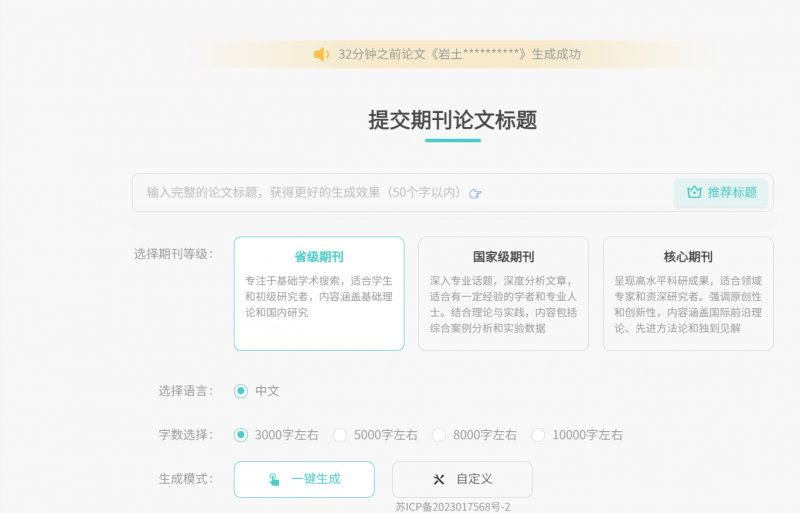Screen dimensions: 800x513
Task: Click the speaker announcement icon
Action: pos(321,54)
